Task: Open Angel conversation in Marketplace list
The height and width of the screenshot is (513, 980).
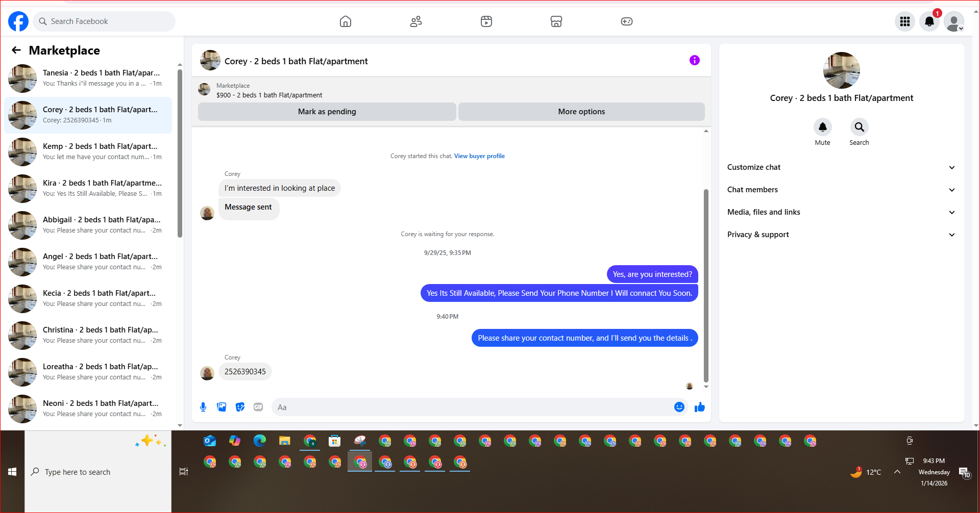Action: (88, 262)
